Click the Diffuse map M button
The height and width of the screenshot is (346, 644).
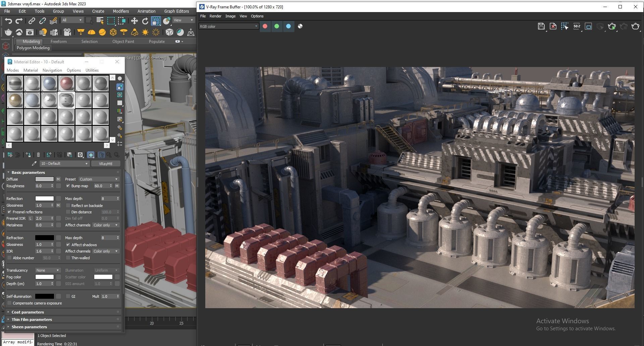[58, 179]
